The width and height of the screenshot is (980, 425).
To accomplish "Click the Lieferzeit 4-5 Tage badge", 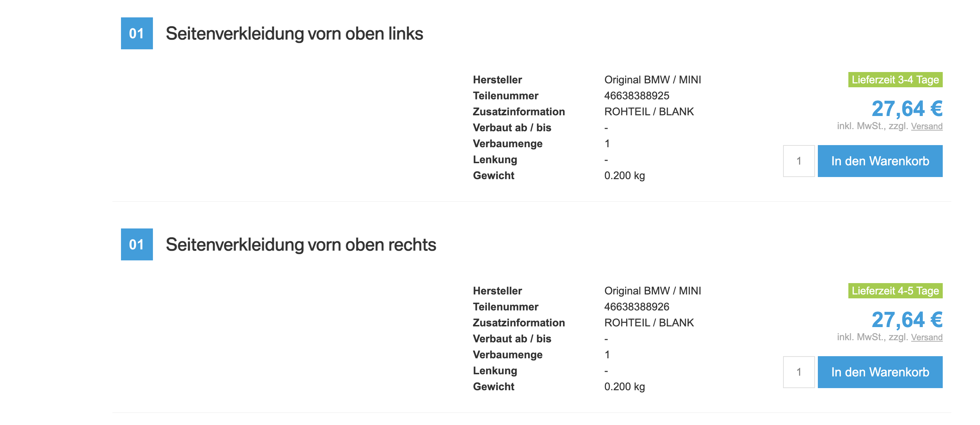I will 895,291.
